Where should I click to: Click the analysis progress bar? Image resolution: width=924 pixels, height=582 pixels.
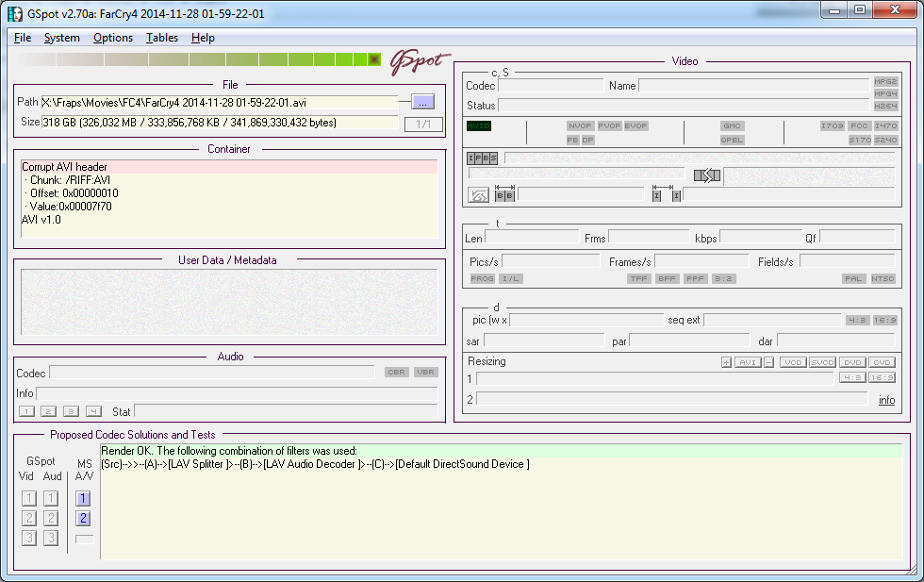[197, 59]
